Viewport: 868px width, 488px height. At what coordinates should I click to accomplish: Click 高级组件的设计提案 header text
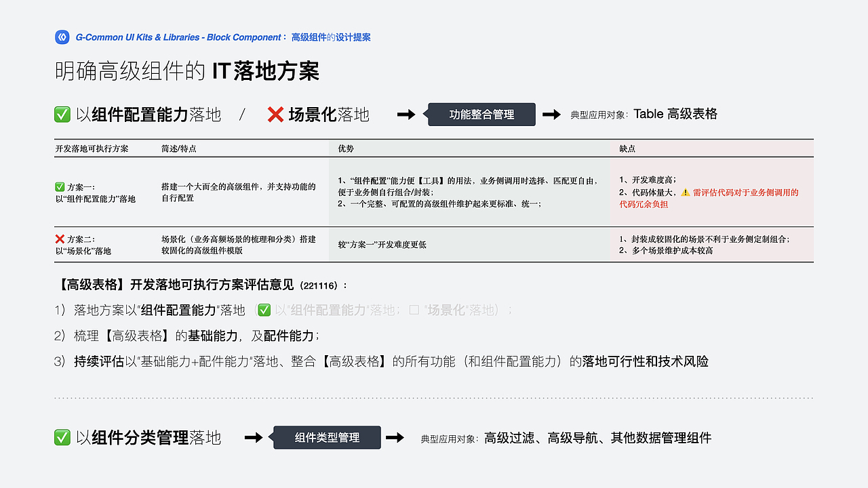(x=331, y=37)
